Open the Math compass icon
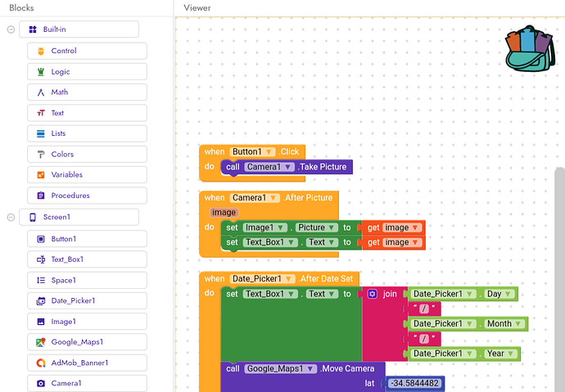 pos(41,92)
